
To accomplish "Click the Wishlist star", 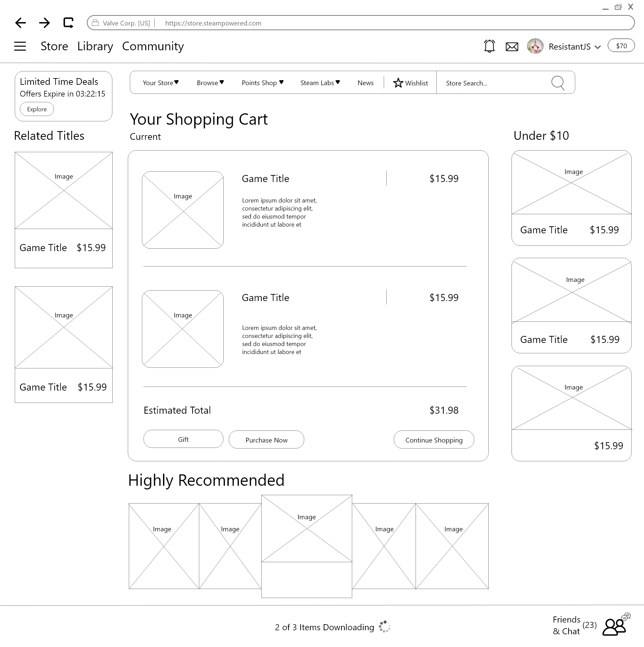I will pyautogui.click(x=398, y=83).
